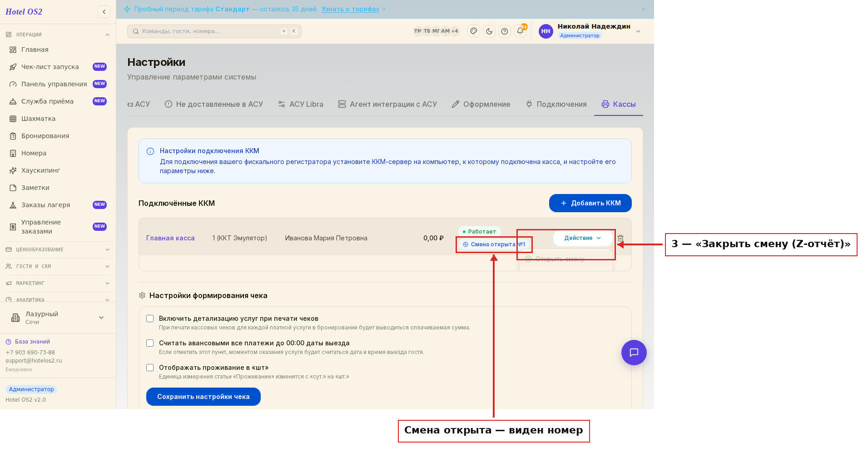Click Иванова Мария Петровна cashier name
The height and width of the screenshot is (453, 868).
[x=326, y=238]
